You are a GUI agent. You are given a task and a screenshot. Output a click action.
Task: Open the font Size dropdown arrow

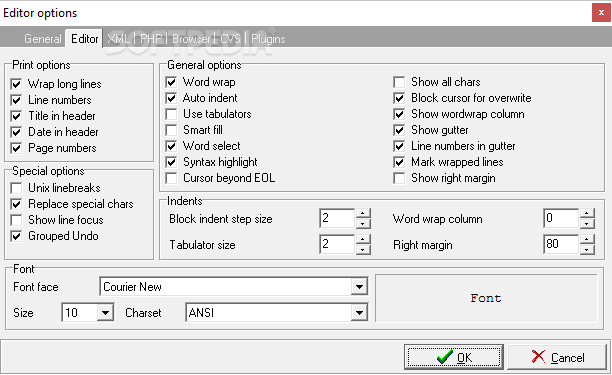click(105, 313)
